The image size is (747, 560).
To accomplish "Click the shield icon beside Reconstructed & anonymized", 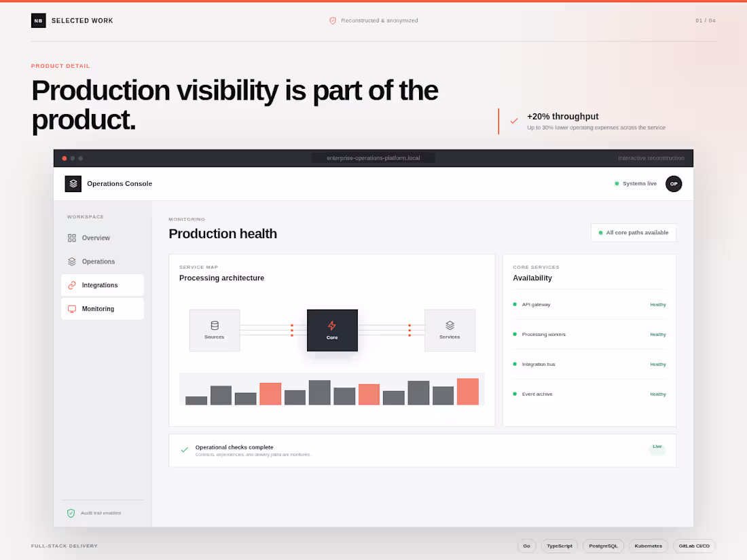I will coord(333,20).
